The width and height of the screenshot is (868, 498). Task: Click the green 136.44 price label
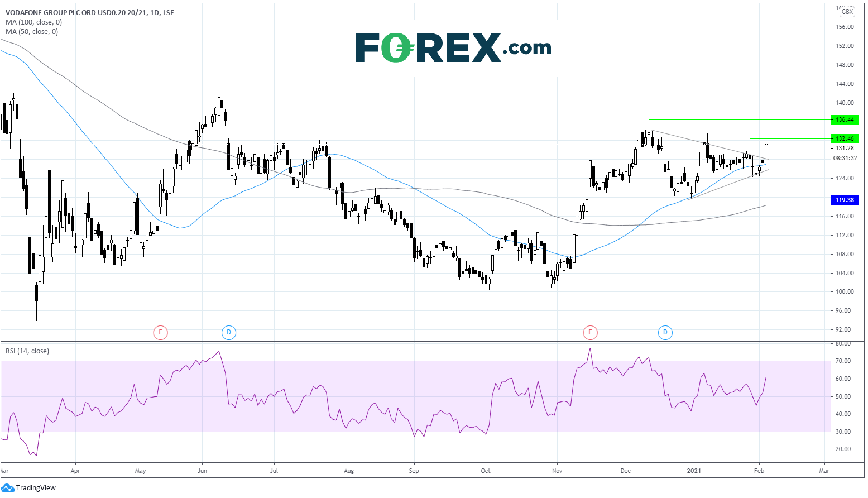(x=845, y=119)
